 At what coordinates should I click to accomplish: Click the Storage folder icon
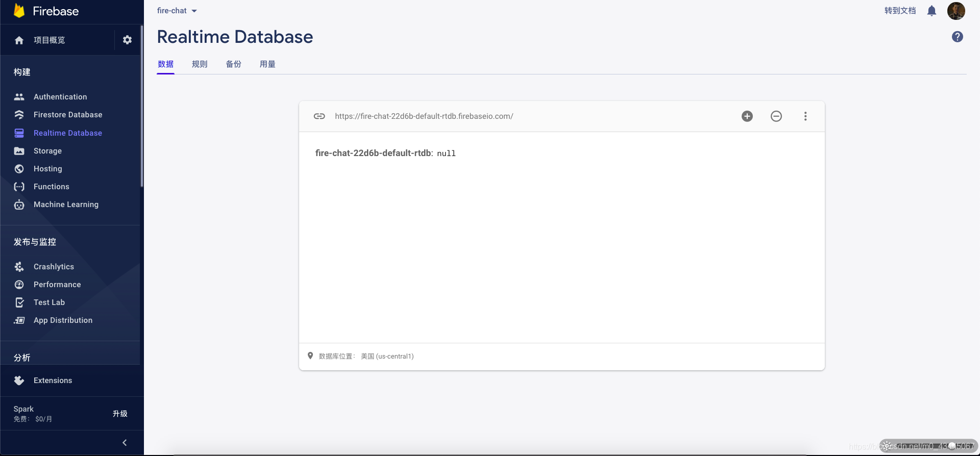(x=19, y=151)
